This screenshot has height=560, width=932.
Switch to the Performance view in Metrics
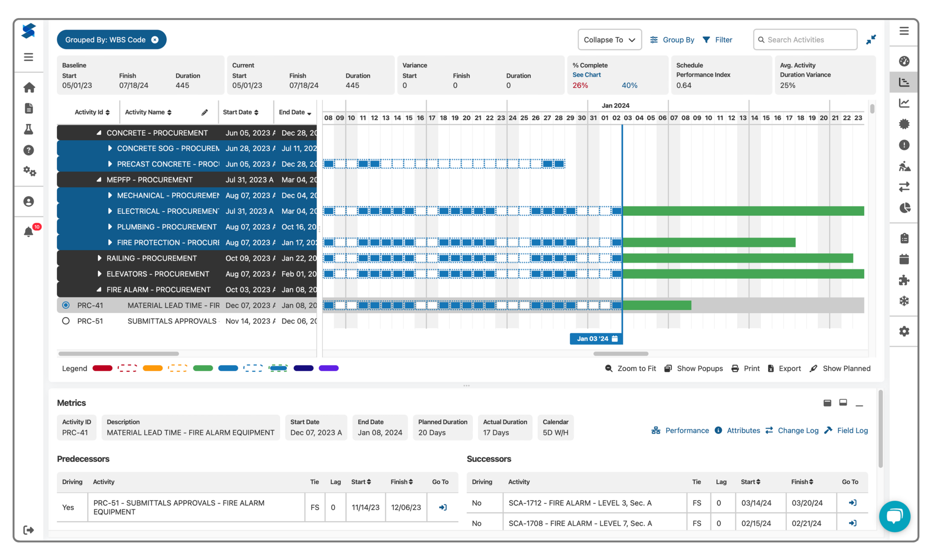[687, 430]
